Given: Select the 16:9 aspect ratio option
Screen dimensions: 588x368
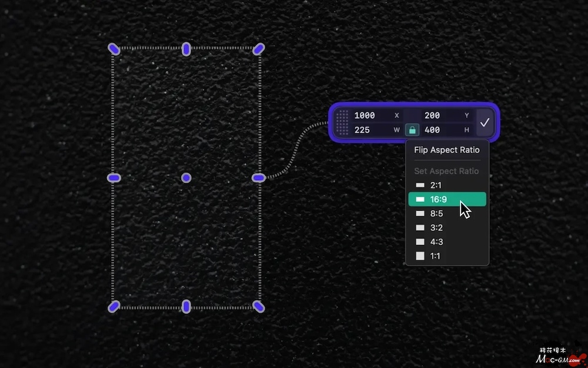Looking at the screenshot, I should (x=447, y=200).
